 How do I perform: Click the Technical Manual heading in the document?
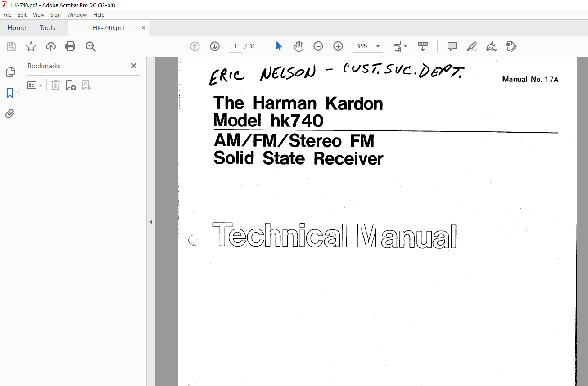(x=335, y=235)
